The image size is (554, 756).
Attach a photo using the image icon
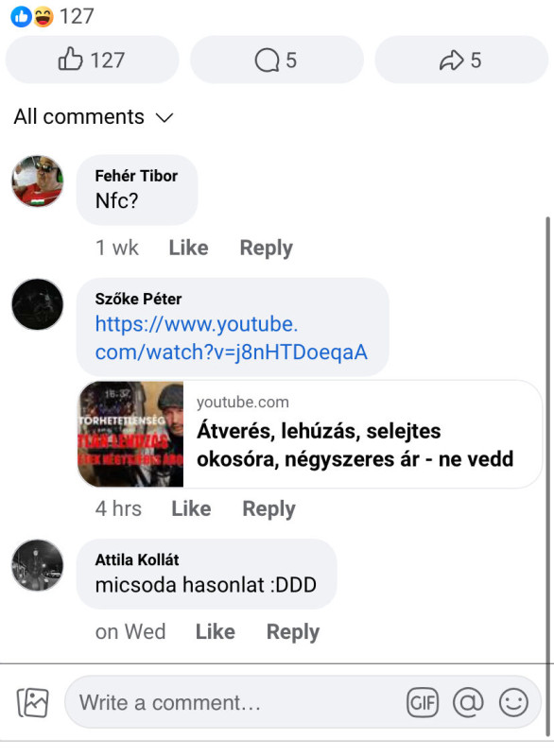click(x=33, y=702)
